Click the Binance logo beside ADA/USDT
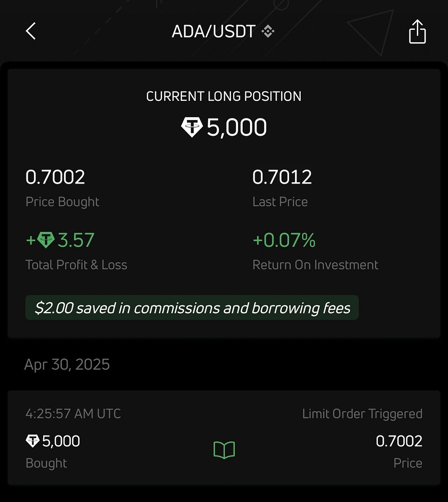The height and width of the screenshot is (502, 448). [x=268, y=32]
